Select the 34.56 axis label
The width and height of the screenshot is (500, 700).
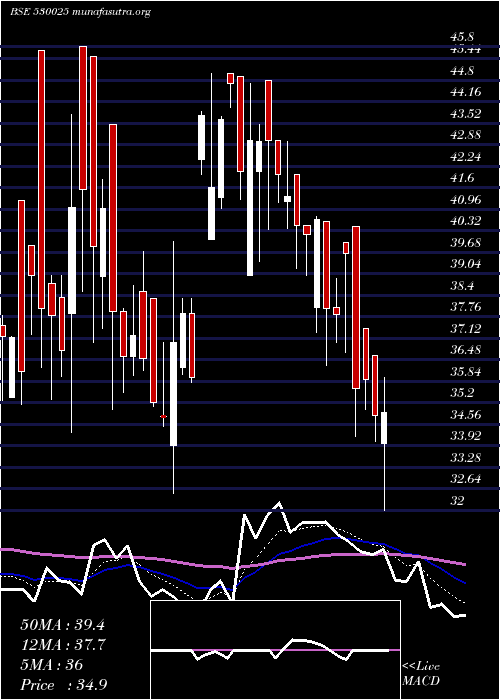pos(466,414)
